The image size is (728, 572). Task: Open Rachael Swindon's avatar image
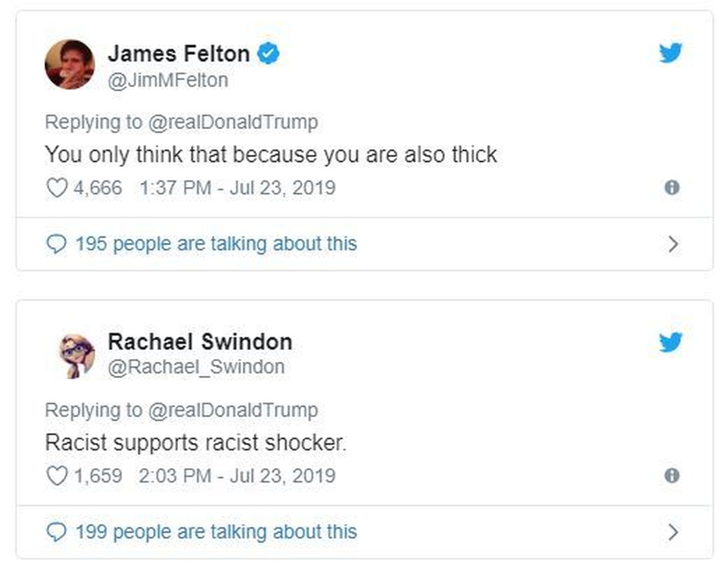click(x=76, y=356)
